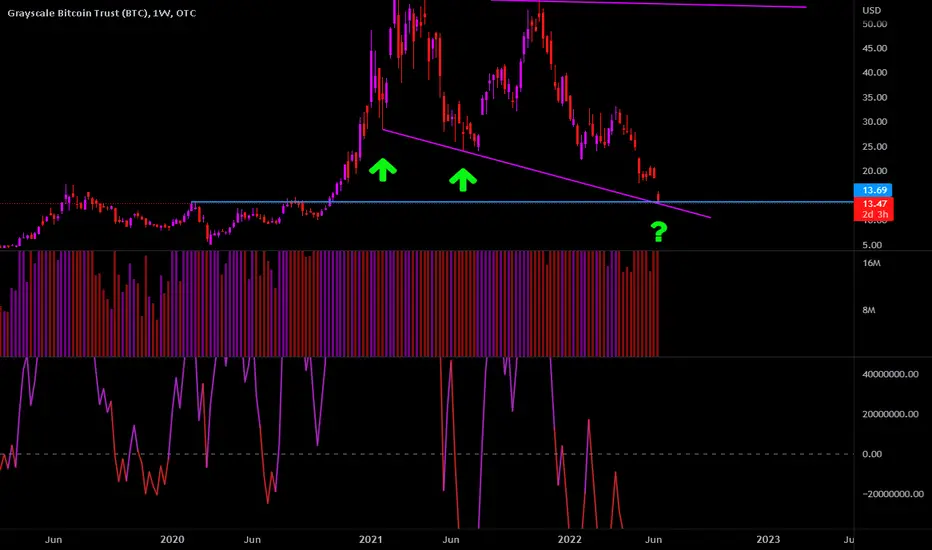Select the blue 13.69 price line label
932x550 pixels.
[x=873, y=190]
